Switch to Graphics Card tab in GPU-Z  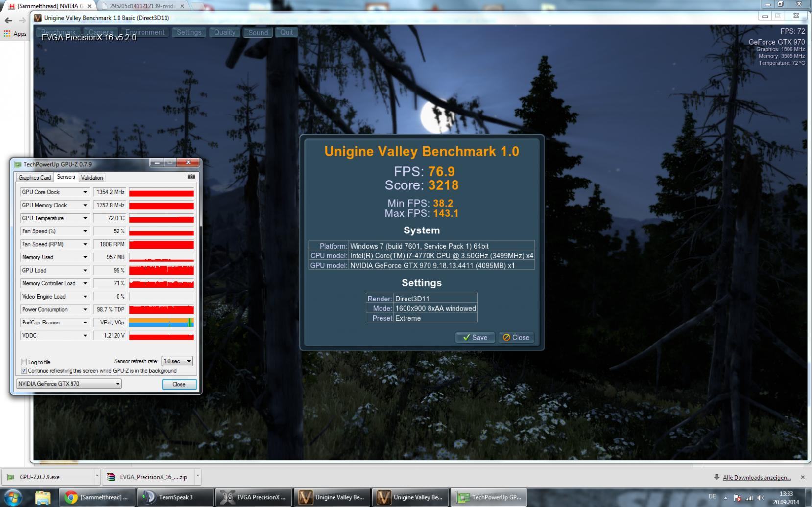[x=34, y=178]
